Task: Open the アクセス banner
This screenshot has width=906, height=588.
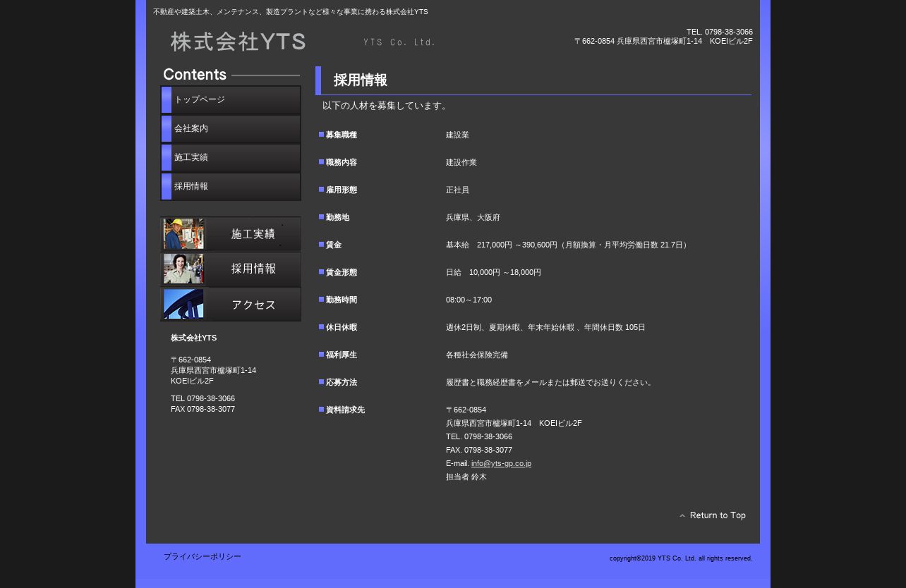Action: (231, 305)
